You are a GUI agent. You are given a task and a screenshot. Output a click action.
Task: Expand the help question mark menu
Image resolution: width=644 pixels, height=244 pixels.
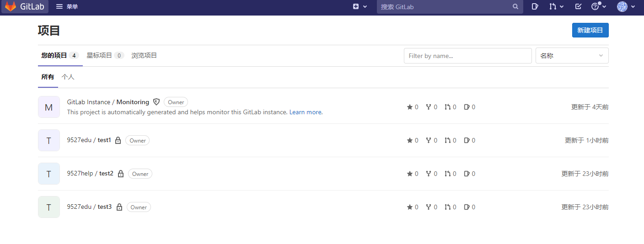[599, 6]
